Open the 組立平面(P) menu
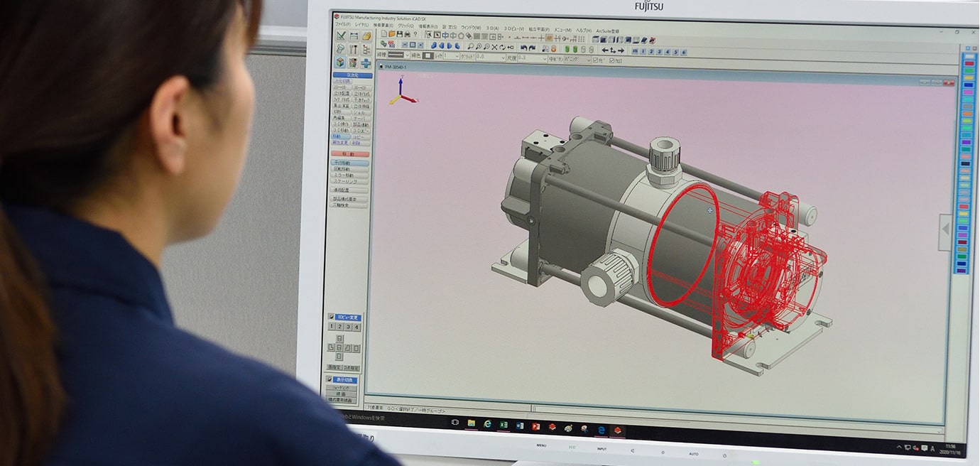Screen dimensions: 980x466 tap(539, 29)
